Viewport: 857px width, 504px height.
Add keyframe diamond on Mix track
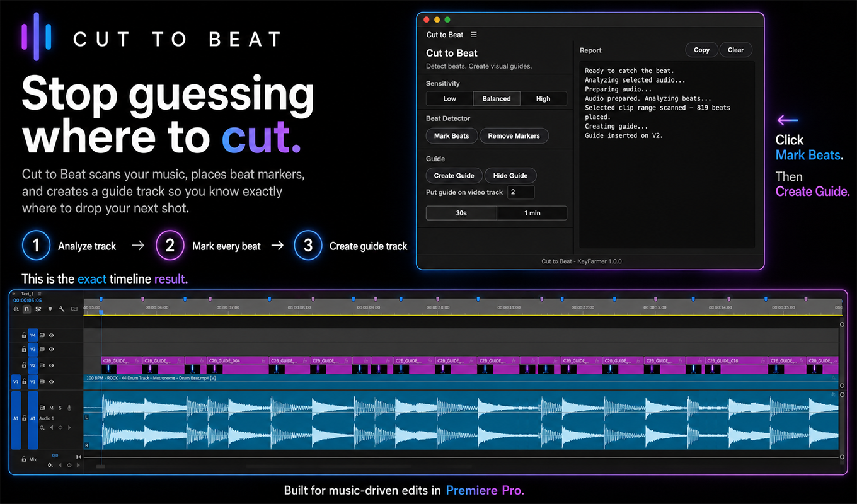point(69,465)
